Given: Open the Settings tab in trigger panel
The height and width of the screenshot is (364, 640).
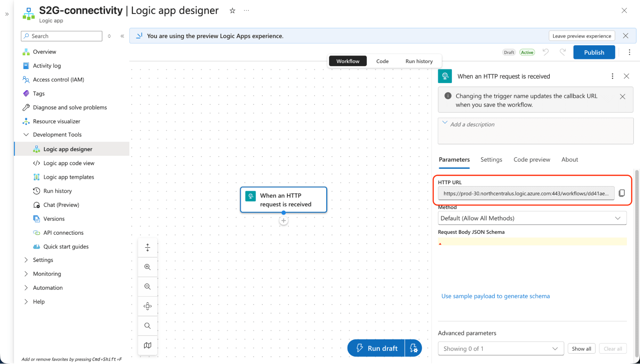Looking at the screenshot, I should click(491, 160).
